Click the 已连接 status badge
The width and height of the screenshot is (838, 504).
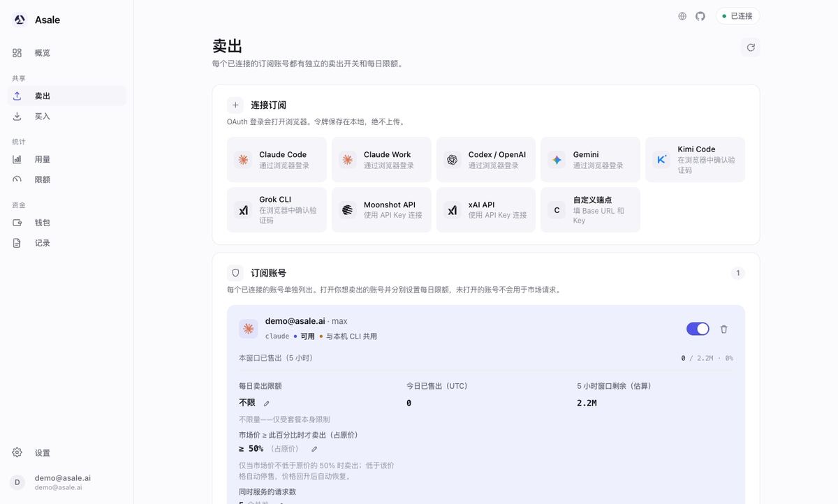point(737,16)
